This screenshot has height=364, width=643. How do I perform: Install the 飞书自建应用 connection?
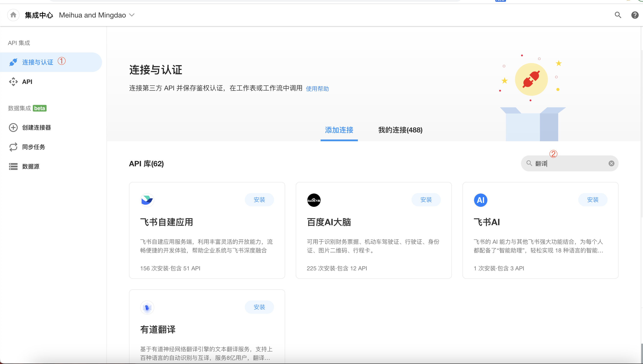[x=259, y=200]
